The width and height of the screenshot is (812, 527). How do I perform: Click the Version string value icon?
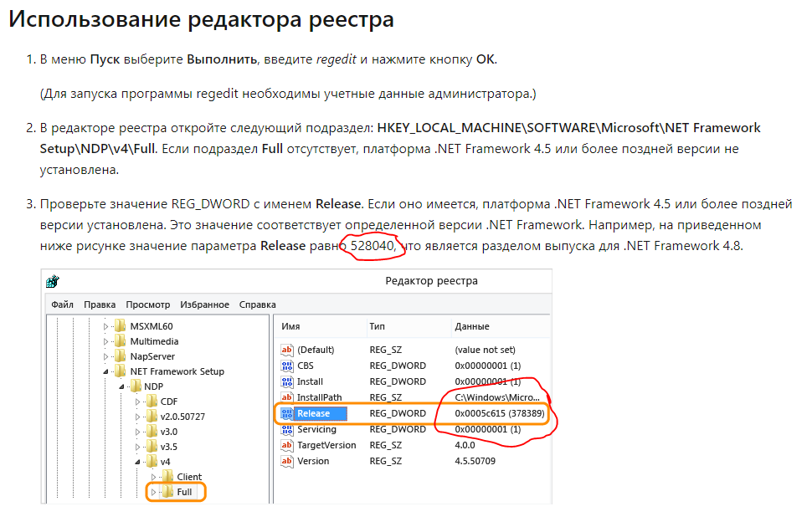coord(287,461)
